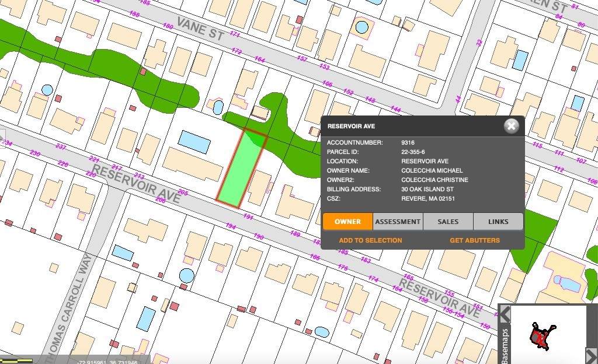Click house number 205 on Reservoir Ave
This screenshot has height=364, width=598.
[183, 192]
